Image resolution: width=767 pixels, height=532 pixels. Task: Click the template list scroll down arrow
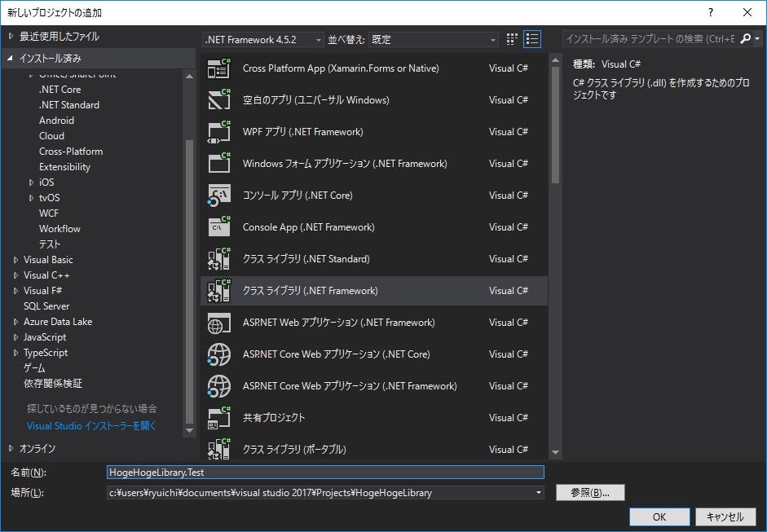point(555,452)
